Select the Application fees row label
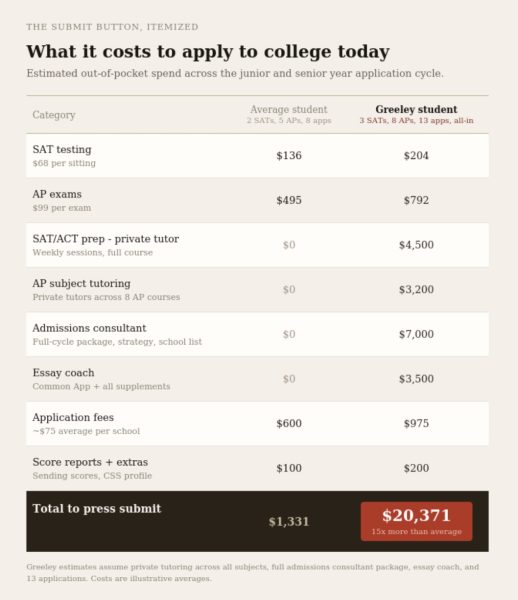Screen dimensions: 518x600 (x=73, y=417)
